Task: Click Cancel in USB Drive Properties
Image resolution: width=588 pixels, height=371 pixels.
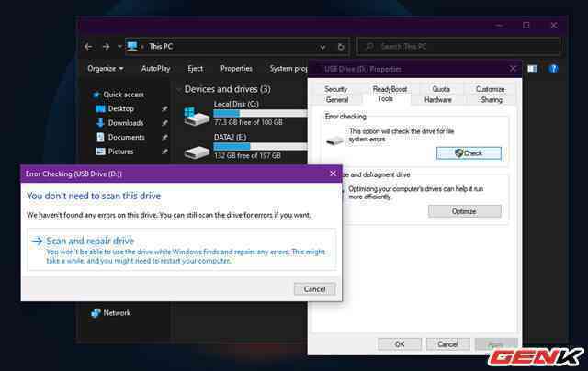Action: tap(447, 344)
